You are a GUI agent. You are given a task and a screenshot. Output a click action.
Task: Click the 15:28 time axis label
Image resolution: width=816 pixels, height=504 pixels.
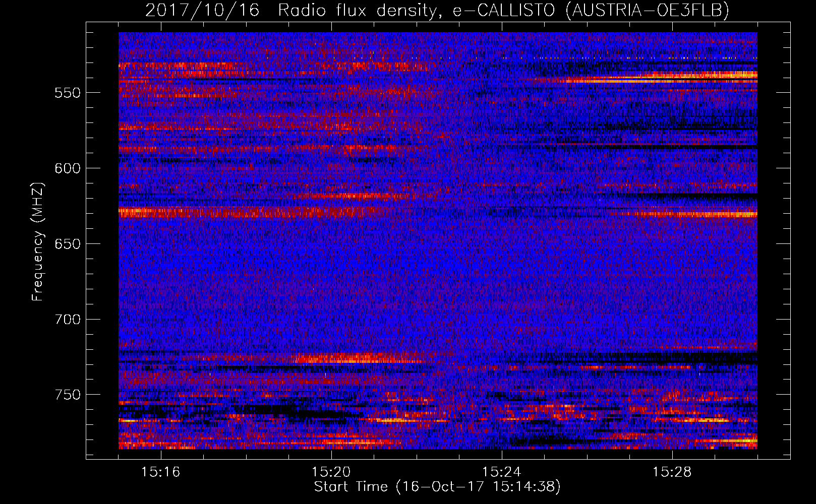(672, 472)
